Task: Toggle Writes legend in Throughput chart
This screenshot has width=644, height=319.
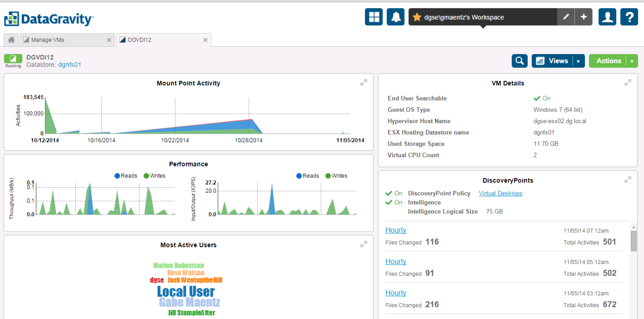Action: [x=155, y=176]
